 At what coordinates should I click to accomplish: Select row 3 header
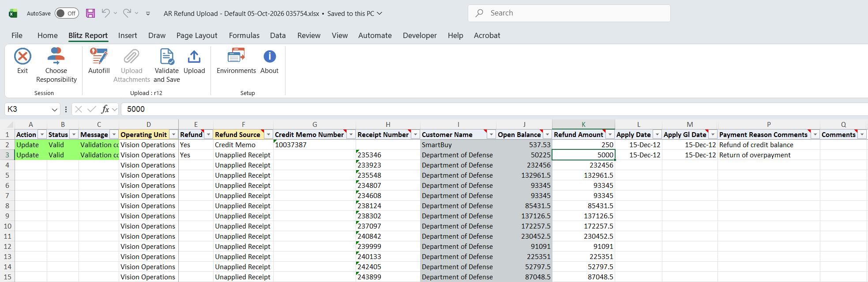point(7,155)
